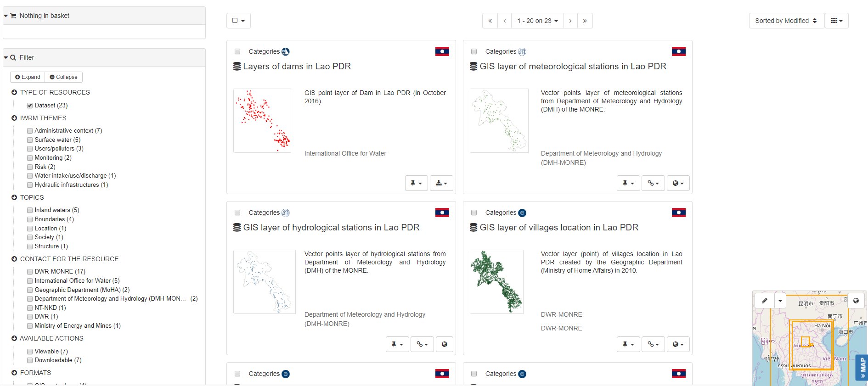Open the GIS layer of villages location title

click(558, 228)
